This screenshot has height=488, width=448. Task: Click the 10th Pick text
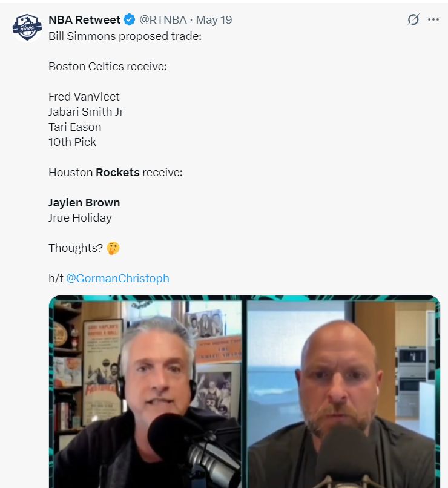click(72, 142)
